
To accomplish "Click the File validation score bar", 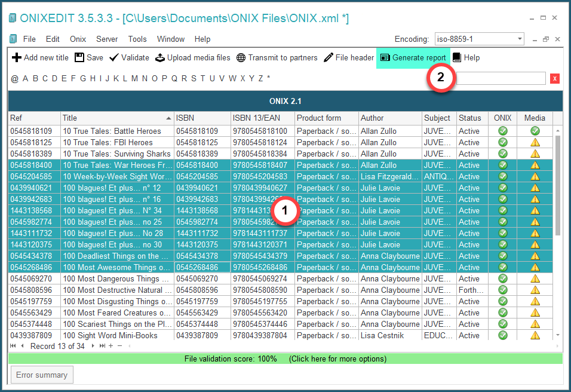I will (285, 359).
